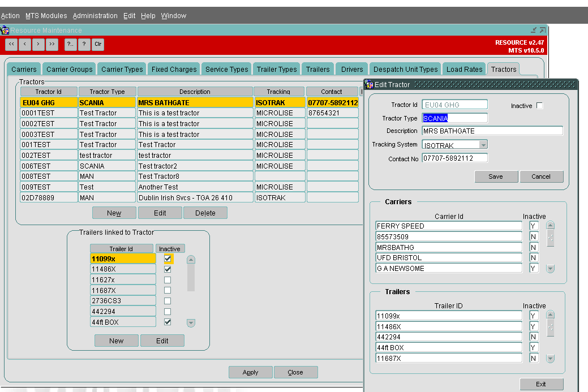Viewport: 588px width, 392px height.
Task: Open the Window menu
Action: [x=174, y=16]
